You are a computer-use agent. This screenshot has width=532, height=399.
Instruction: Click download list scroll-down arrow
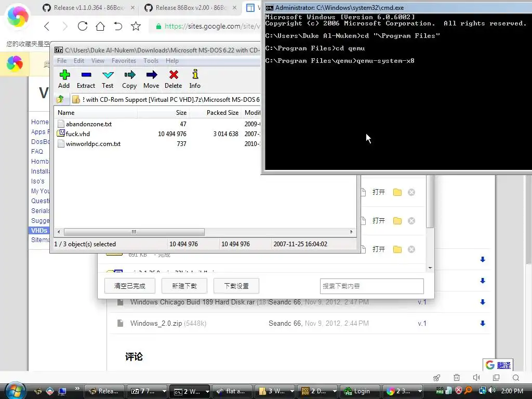[x=430, y=268]
